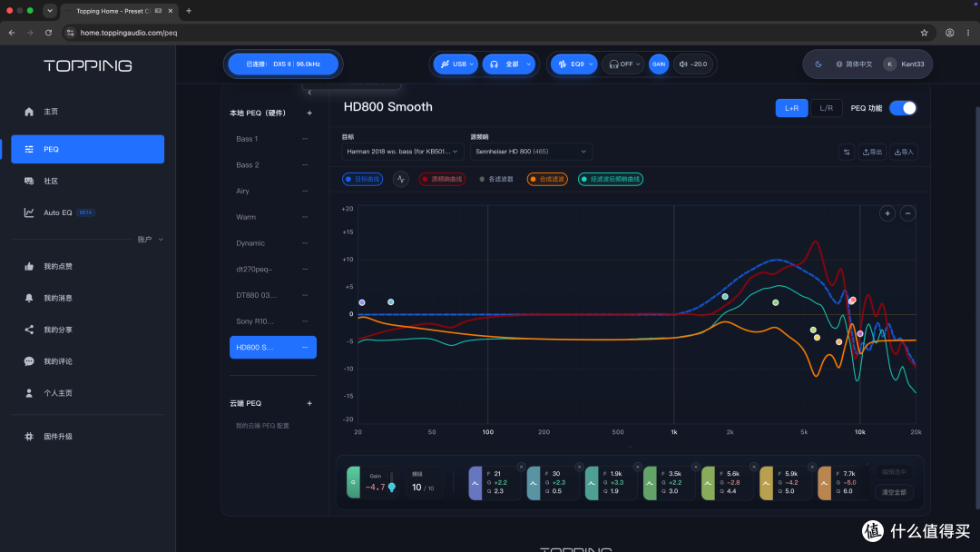Open 我的云端 PEQ 配置 link

[x=262, y=426]
